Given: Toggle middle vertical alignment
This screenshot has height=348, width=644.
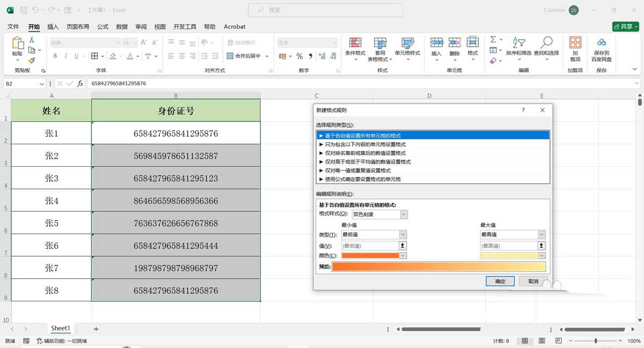Looking at the screenshot, I should click(x=182, y=42).
